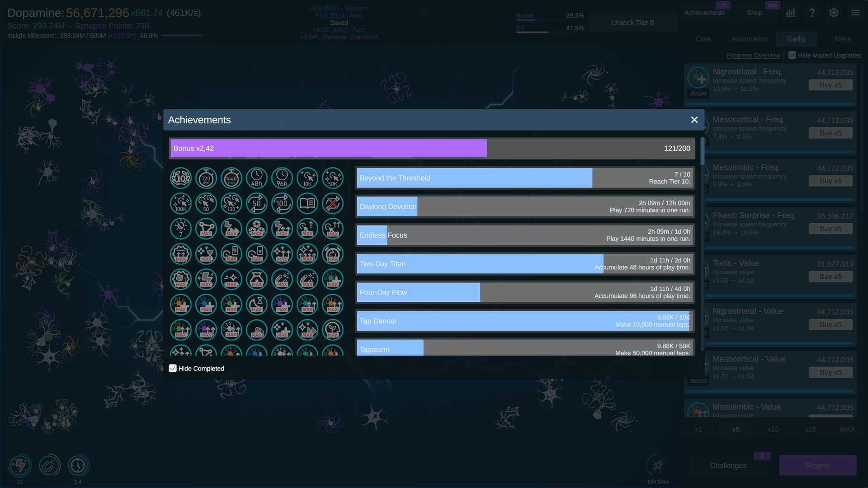Activate the 1:4 clock boost icon

(79, 465)
